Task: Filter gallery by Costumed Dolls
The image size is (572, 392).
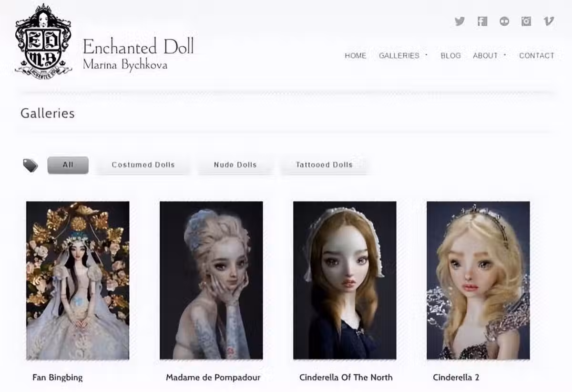Action: (x=143, y=165)
